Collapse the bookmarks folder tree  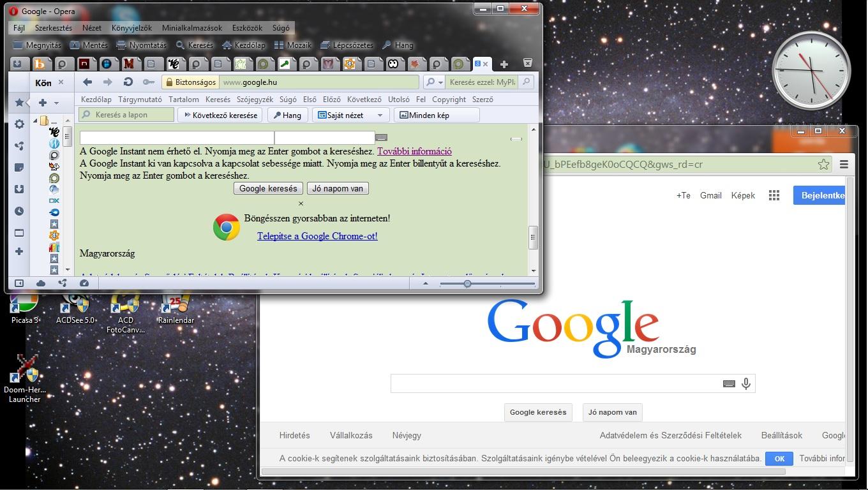pyautogui.click(x=36, y=121)
